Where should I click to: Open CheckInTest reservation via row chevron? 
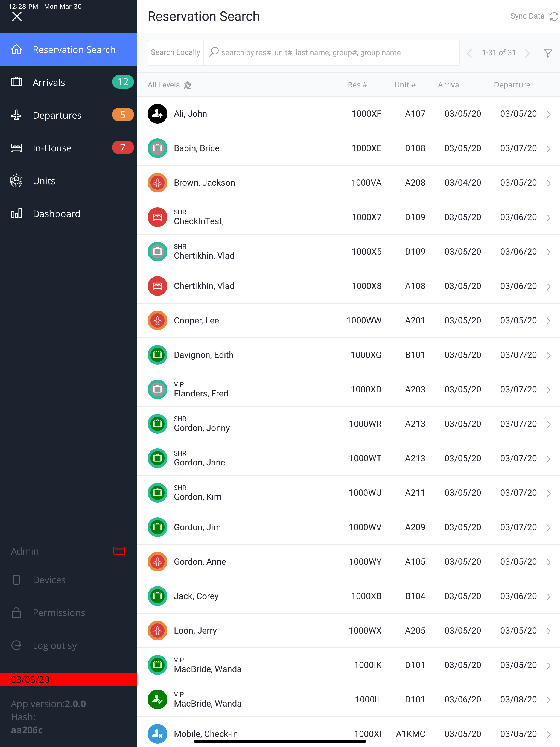click(548, 217)
